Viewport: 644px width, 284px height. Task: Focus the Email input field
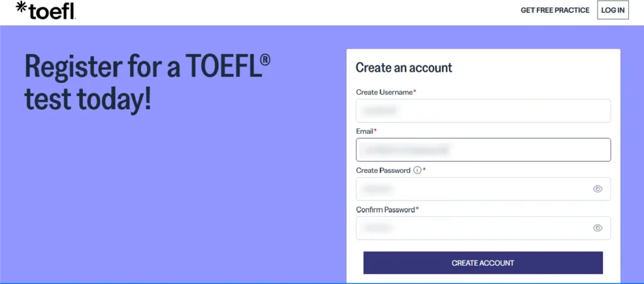click(483, 150)
